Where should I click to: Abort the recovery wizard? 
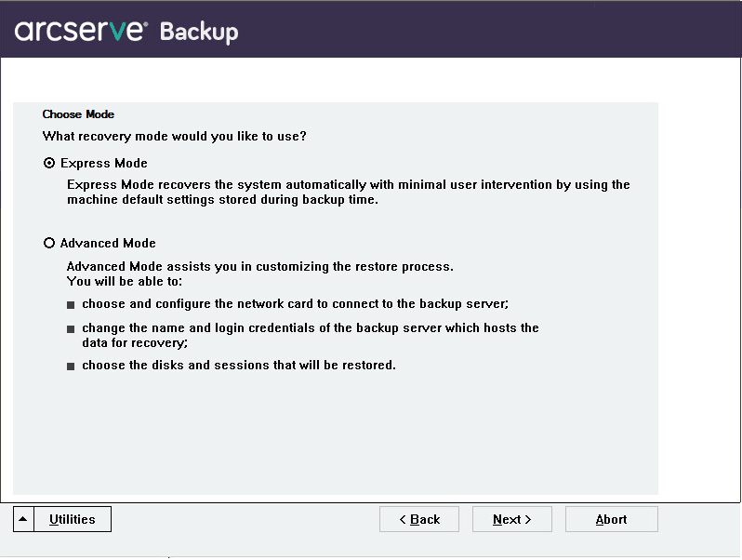tap(611, 519)
